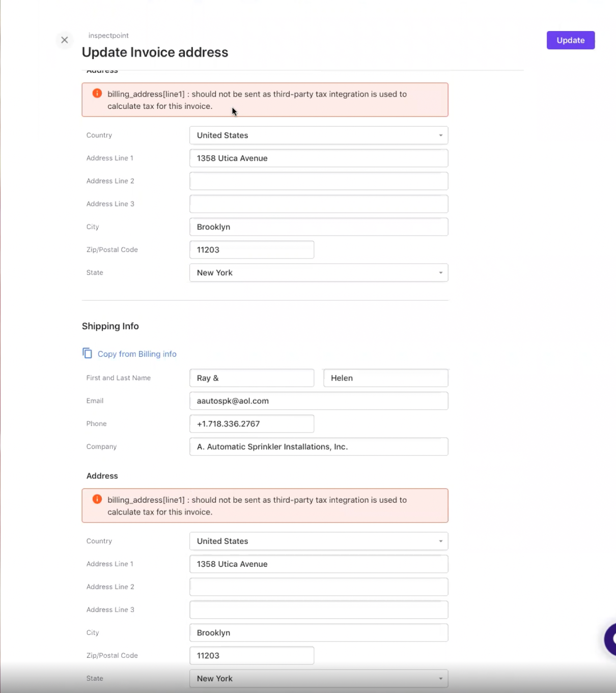Click the billing City field containing Brooklyn
The width and height of the screenshot is (616, 693).
(x=319, y=227)
